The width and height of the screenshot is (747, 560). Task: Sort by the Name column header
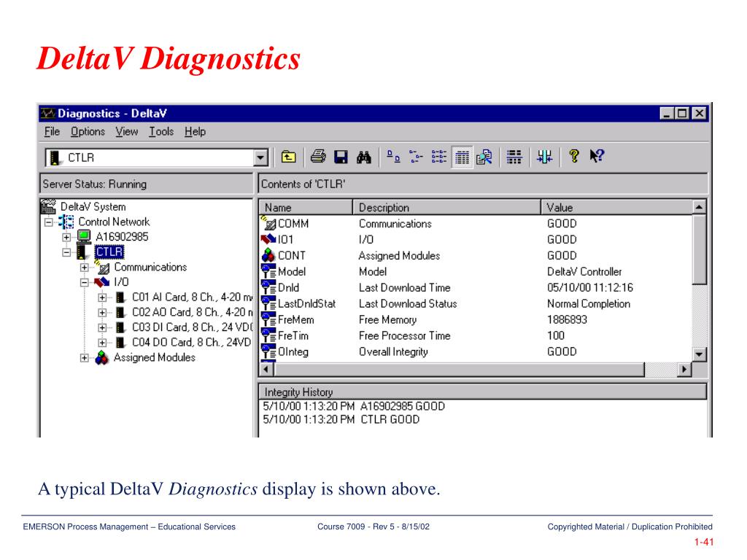[306, 208]
